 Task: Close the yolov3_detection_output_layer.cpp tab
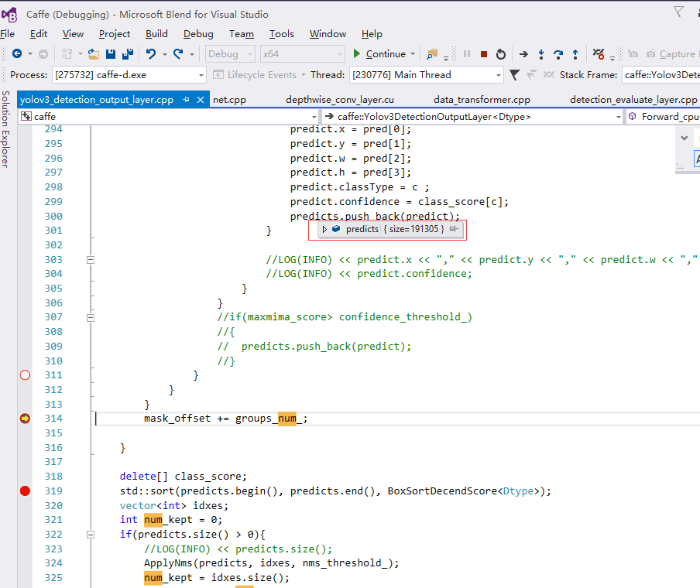tap(201, 100)
